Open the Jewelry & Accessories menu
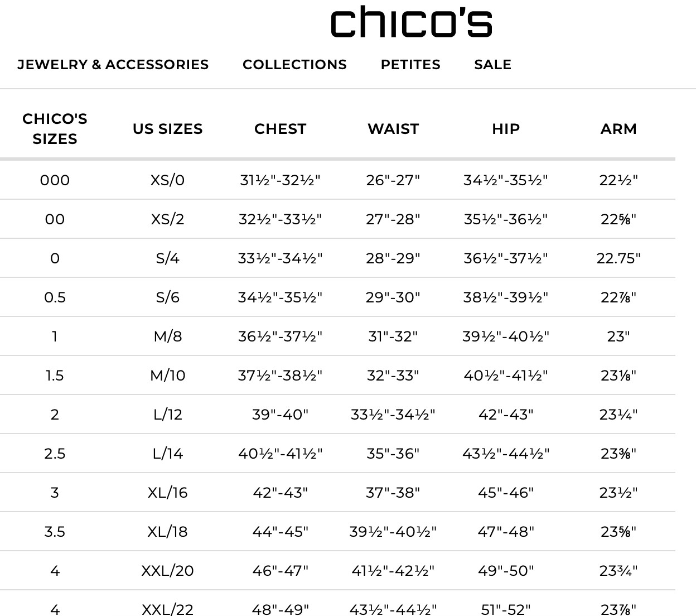Image resolution: width=696 pixels, height=616 pixels. (113, 65)
